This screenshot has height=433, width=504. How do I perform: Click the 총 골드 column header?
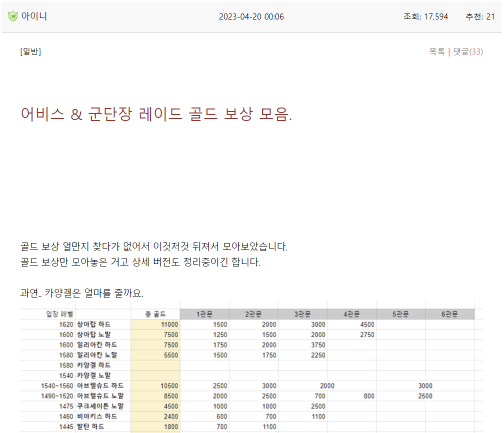pos(155,314)
